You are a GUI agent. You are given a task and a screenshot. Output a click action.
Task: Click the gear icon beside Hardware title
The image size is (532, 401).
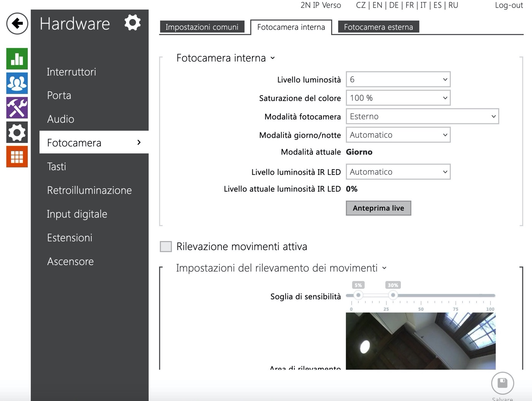click(x=133, y=23)
